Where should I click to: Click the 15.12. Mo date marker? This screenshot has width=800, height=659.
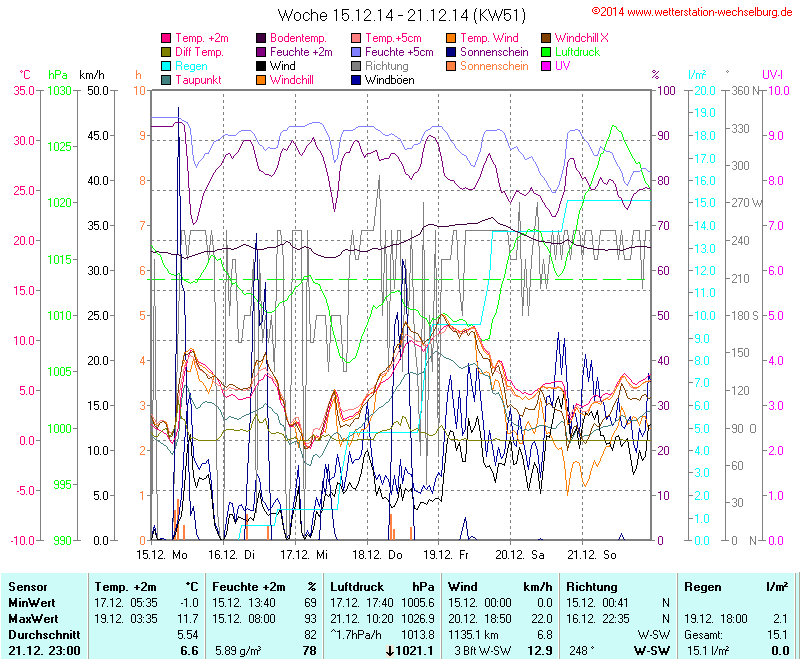[x=162, y=553]
